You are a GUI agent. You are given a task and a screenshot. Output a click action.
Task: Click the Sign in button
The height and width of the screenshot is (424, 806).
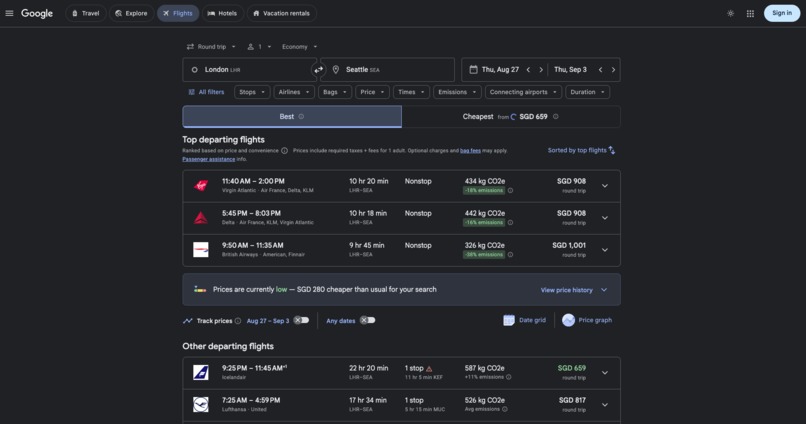tap(782, 13)
